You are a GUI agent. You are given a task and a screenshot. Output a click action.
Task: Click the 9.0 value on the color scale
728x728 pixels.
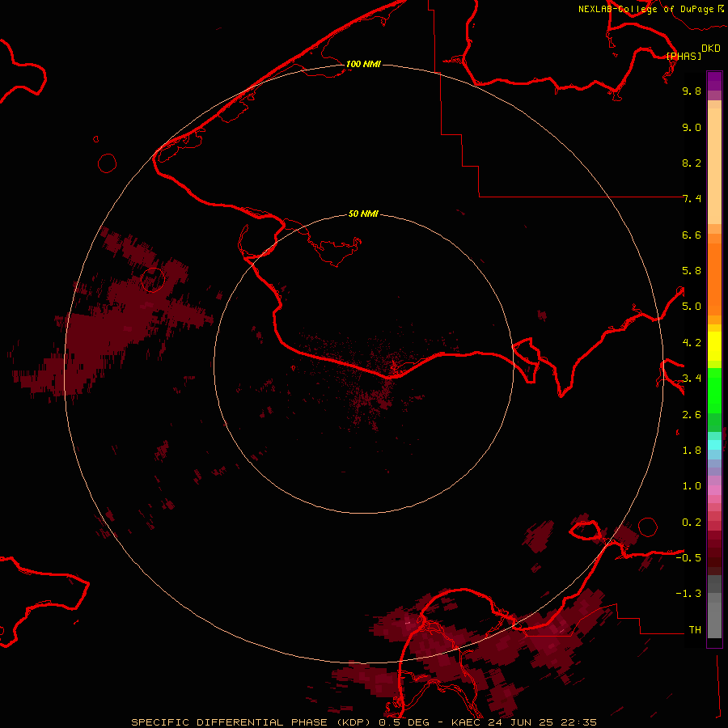click(x=692, y=127)
